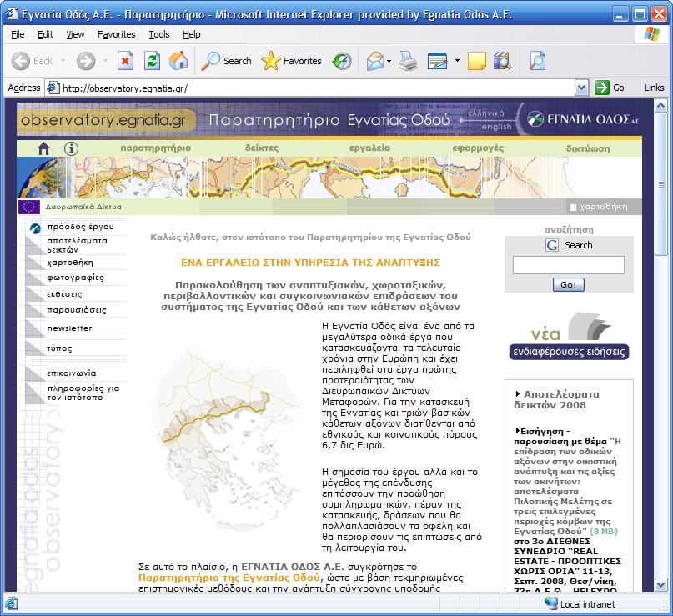
Task: Click the Google G icon in search box
Action: click(552, 245)
